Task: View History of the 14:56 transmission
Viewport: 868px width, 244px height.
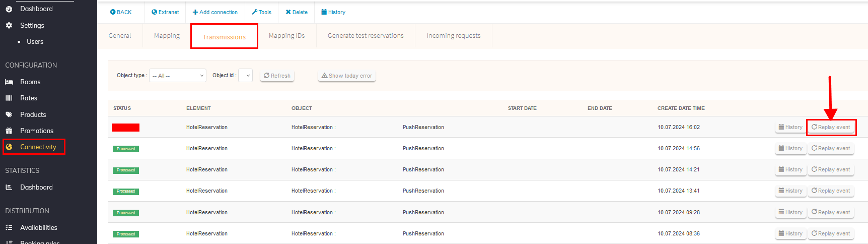Action: tap(790, 148)
